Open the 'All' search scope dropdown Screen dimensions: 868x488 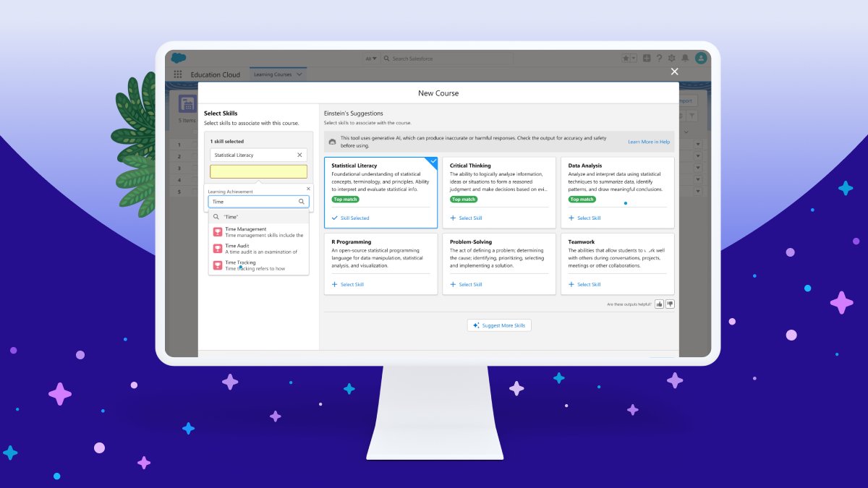coord(371,59)
